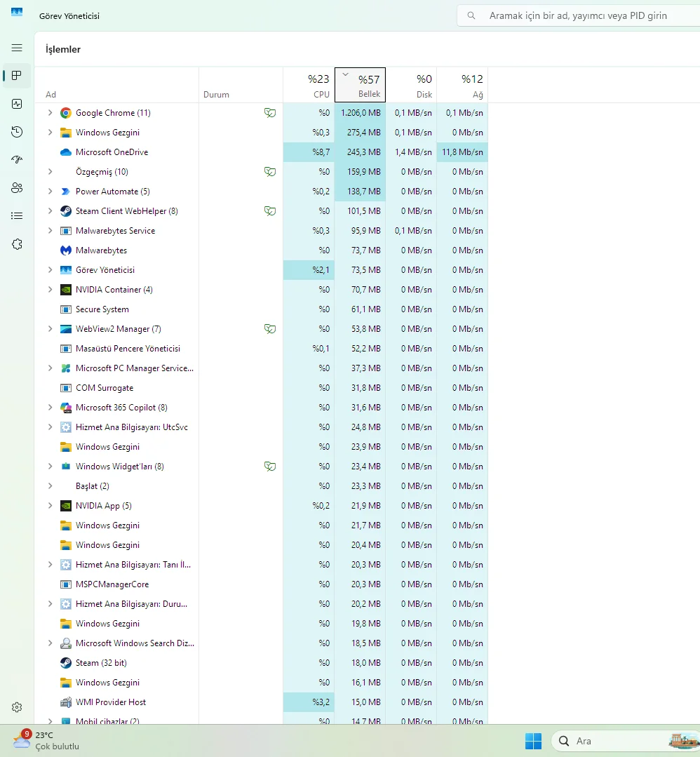Sort by the Durum column header

(x=241, y=85)
